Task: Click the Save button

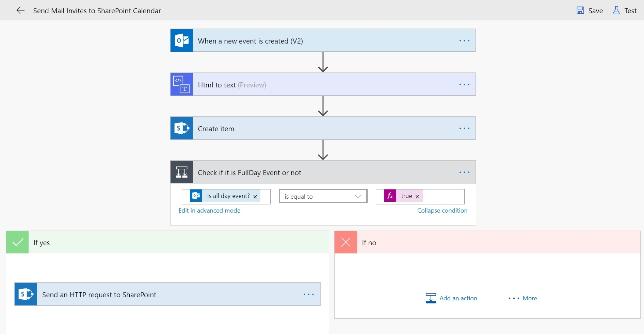Action: coord(590,11)
